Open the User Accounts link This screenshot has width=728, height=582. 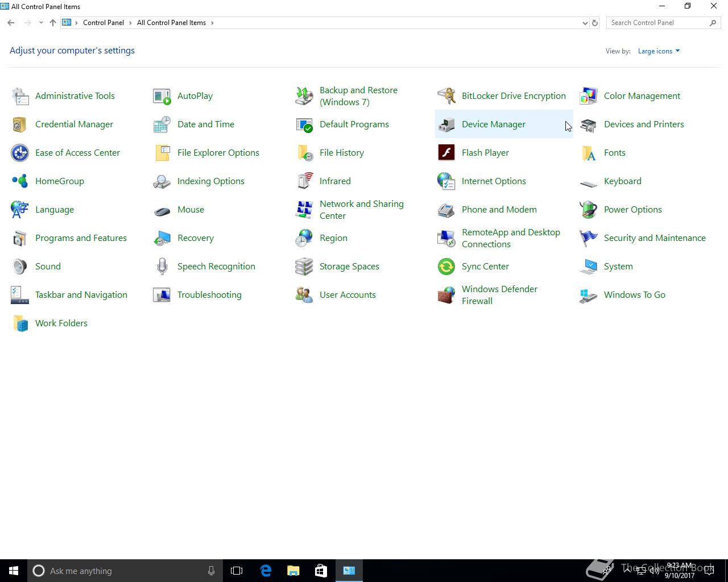pos(348,295)
